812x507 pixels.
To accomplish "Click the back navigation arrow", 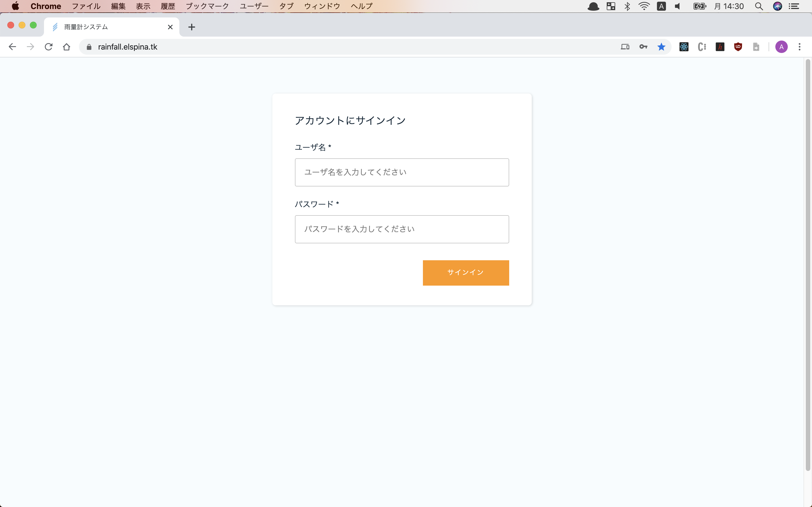I will (x=12, y=46).
